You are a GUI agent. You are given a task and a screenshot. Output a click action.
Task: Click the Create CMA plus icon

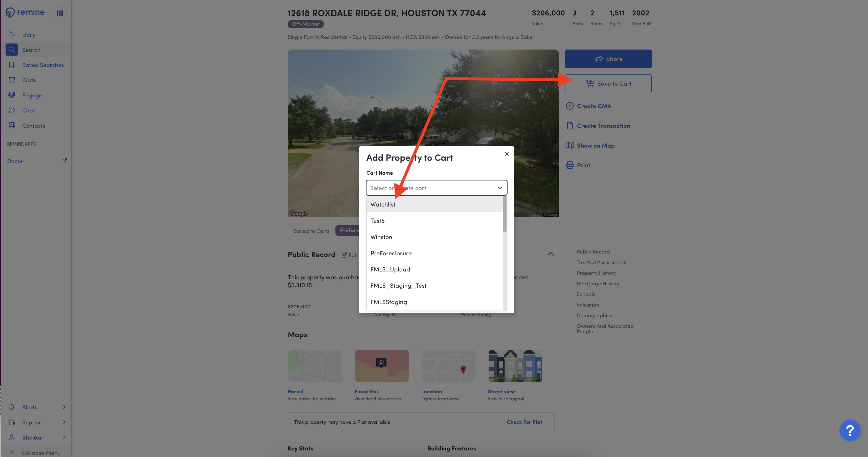click(x=570, y=106)
